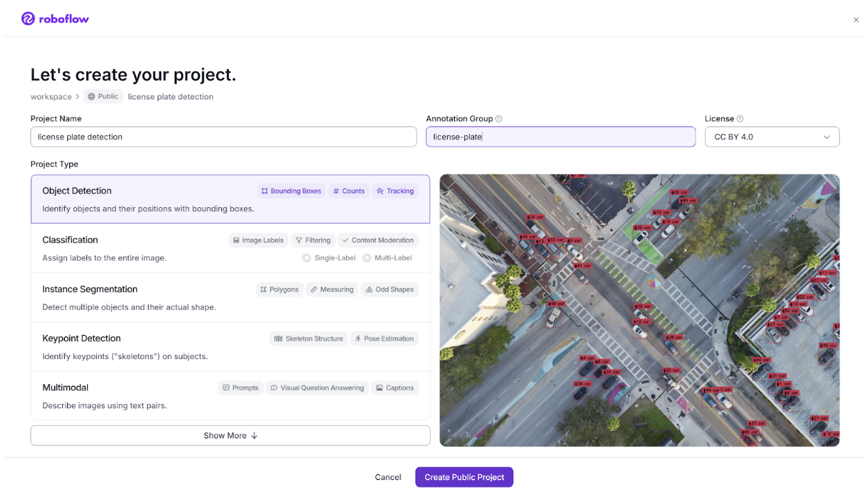Viewport: 868px width, 504px height.
Task: Click the Measuring tag
Action: pos(331,289)
